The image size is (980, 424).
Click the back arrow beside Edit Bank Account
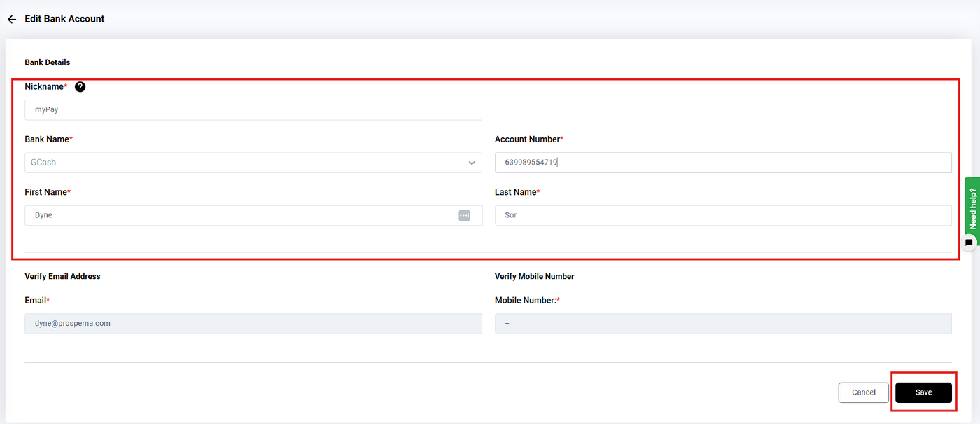(12, 20)
